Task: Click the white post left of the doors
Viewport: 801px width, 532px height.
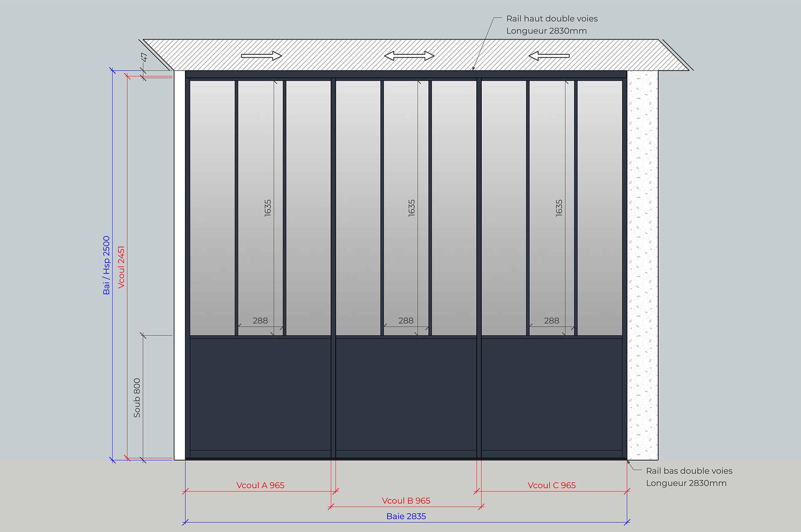Action: coord(179,265)
